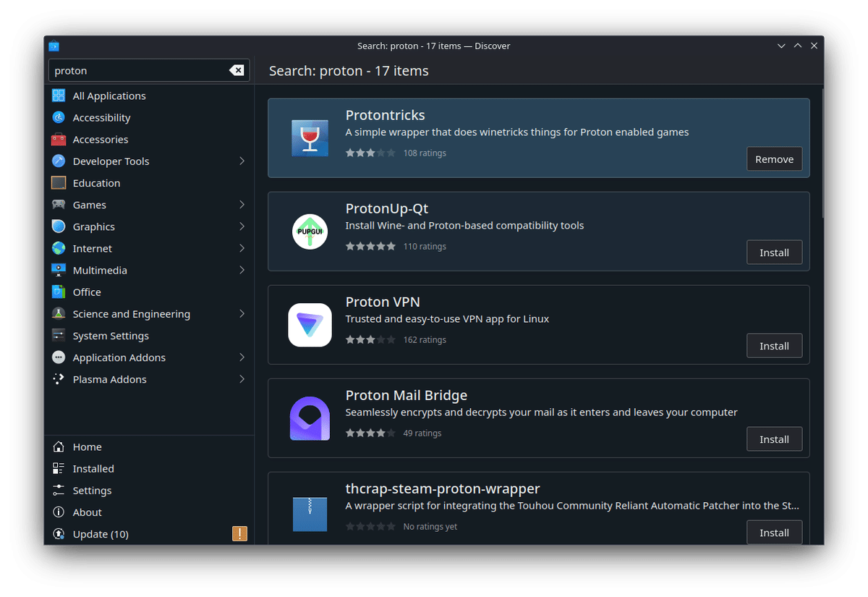Click the System Settings category label
The image size is (868, 597).
[111, 336]
